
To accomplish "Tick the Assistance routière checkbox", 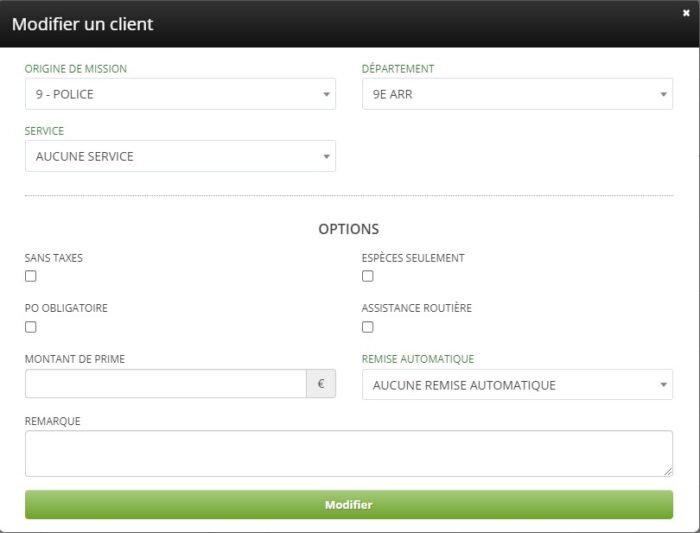I will tap(368, 327).
